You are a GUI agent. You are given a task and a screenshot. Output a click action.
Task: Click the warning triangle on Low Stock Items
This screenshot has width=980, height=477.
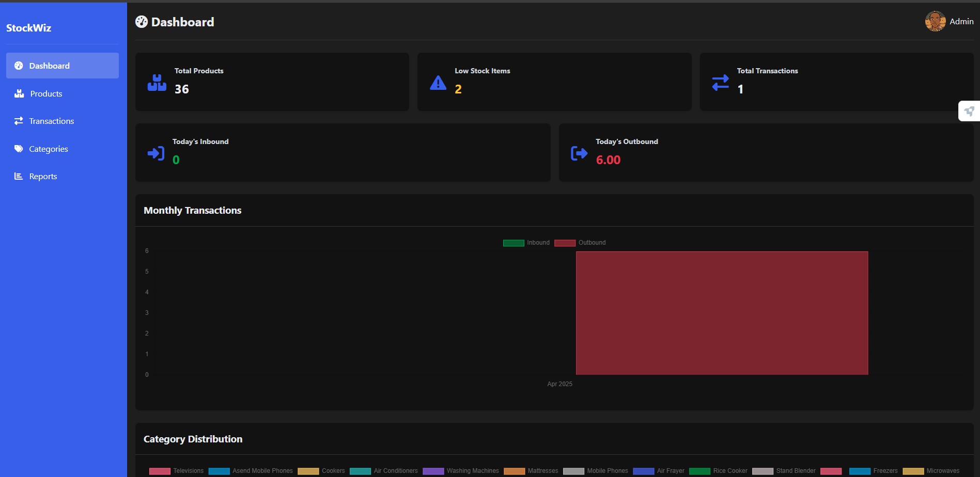438,83
